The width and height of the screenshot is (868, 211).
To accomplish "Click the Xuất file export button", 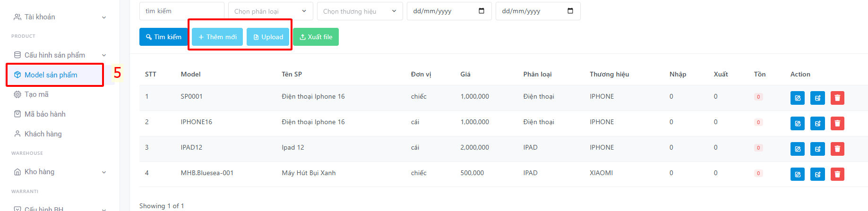I will pyautogui.click(x=316, y=37).
